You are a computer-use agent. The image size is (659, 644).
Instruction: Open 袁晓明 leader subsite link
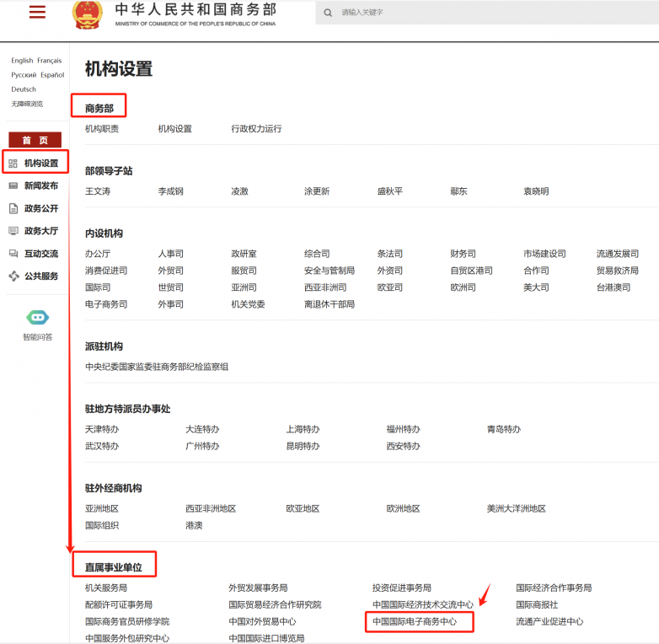tap(536, 191)
